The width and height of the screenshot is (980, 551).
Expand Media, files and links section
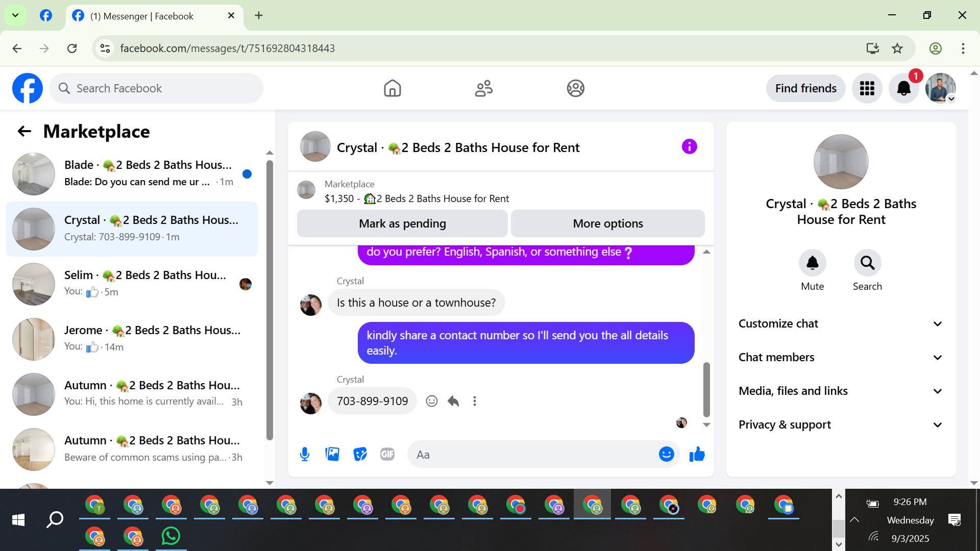pos(841,391)
